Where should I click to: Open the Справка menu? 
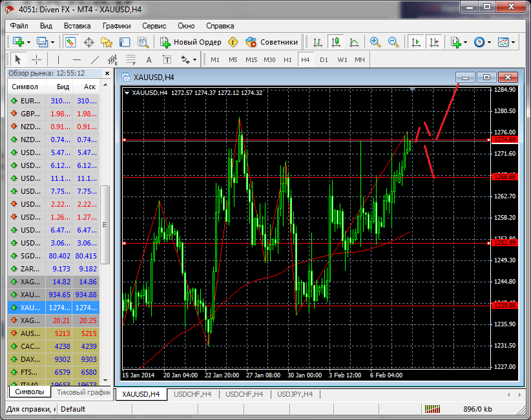point(220,26)
